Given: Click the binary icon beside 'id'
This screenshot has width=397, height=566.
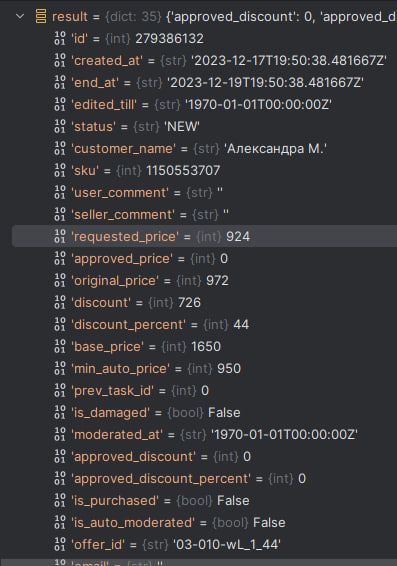Looking at the screenshot, I should [60, 38].
